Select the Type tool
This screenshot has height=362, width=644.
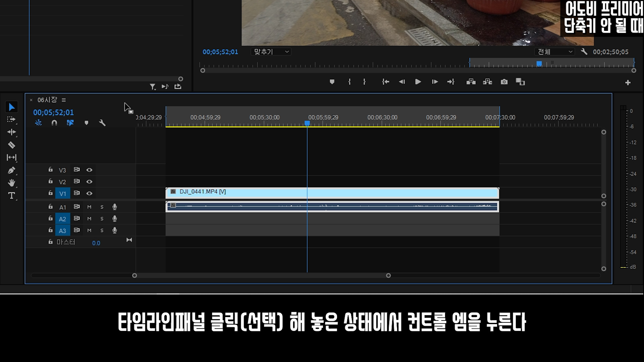point(11,195)
